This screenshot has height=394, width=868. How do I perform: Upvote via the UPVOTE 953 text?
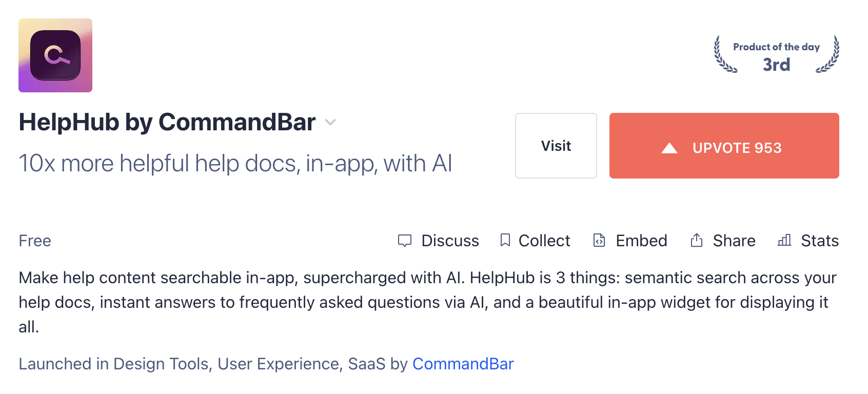click(x=737, y=148)
